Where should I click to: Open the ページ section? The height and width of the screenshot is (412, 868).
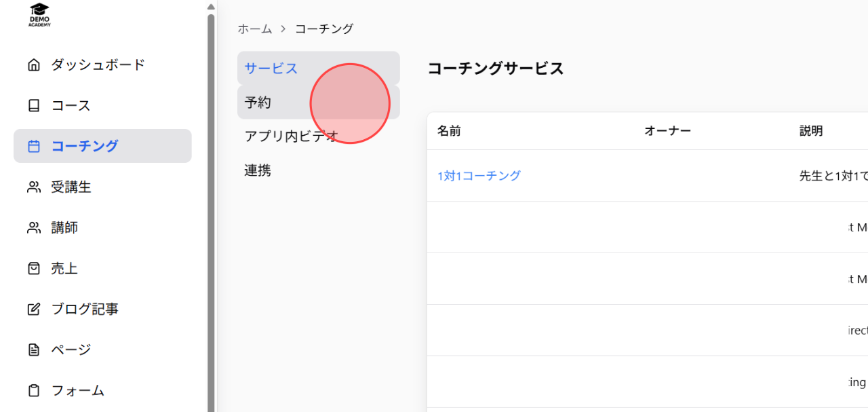[102, 350]
